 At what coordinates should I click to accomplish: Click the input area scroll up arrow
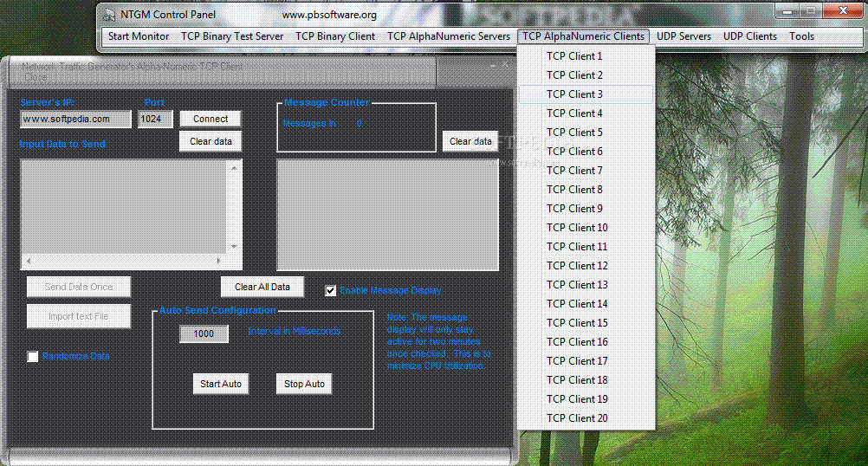tap(234, 168)
